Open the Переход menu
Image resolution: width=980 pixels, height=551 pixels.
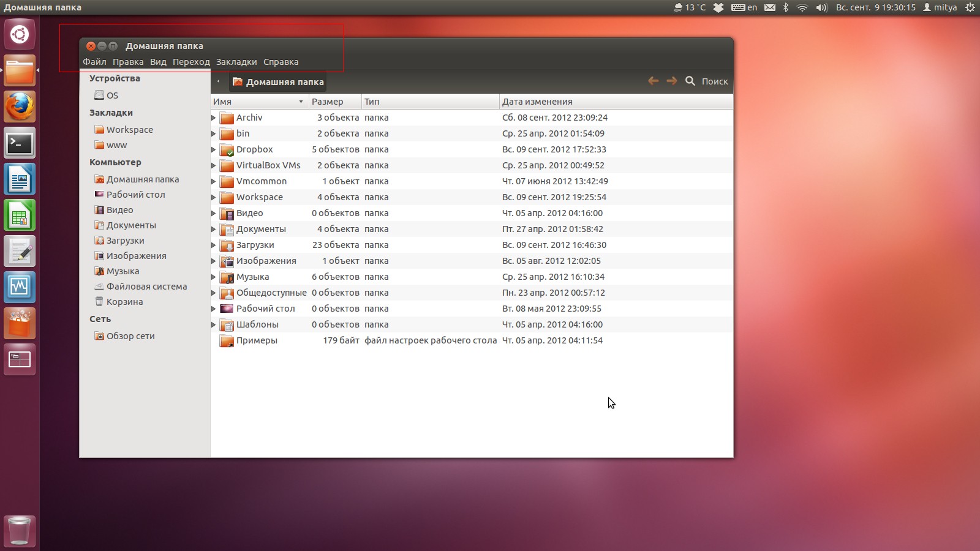[x=191, y=62]
